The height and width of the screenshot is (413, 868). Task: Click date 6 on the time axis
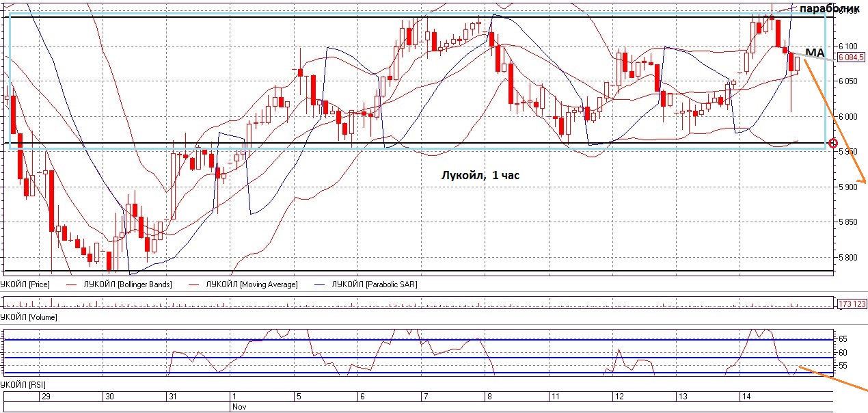point(362,397)
